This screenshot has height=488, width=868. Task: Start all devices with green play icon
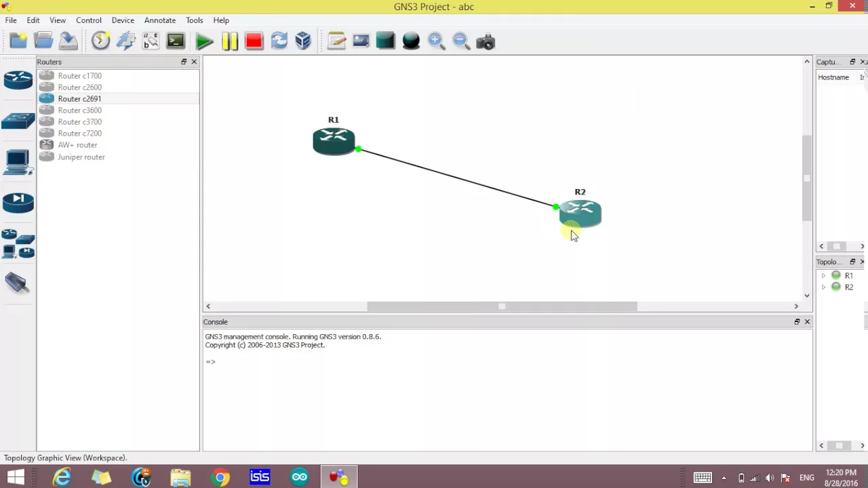[204, 41]
